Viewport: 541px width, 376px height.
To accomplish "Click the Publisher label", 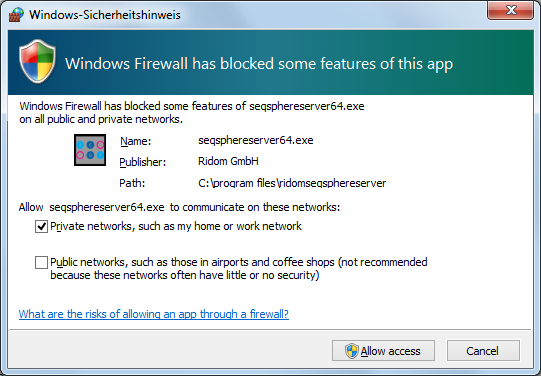I will pos(142,162).
